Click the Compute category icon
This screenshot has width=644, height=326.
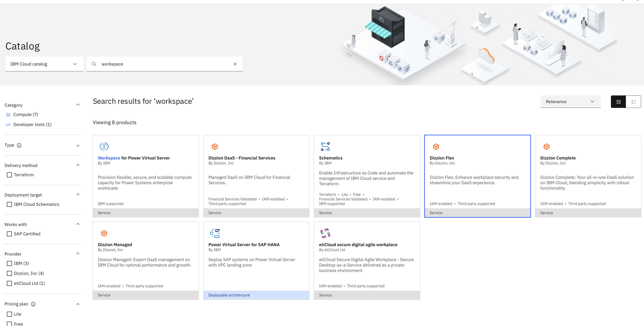pos(8,115)
